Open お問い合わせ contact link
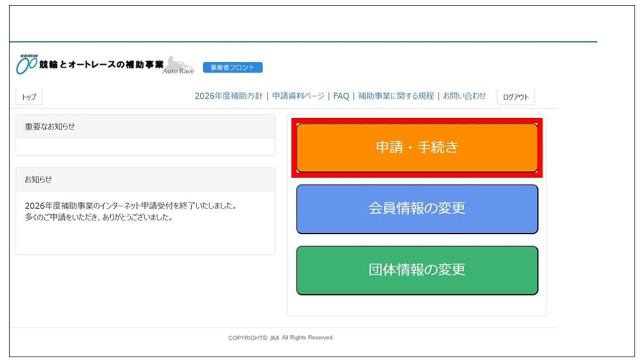 [x=464, y=96]
